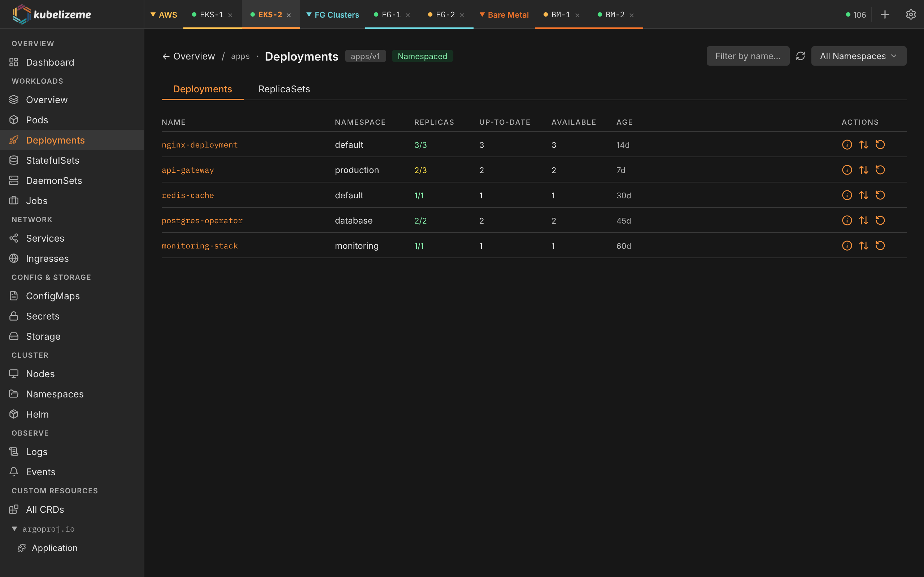This screenshot has height=577, width=924.
Task: Add a new cluster with the plus icon
Action: pos(885,14)
